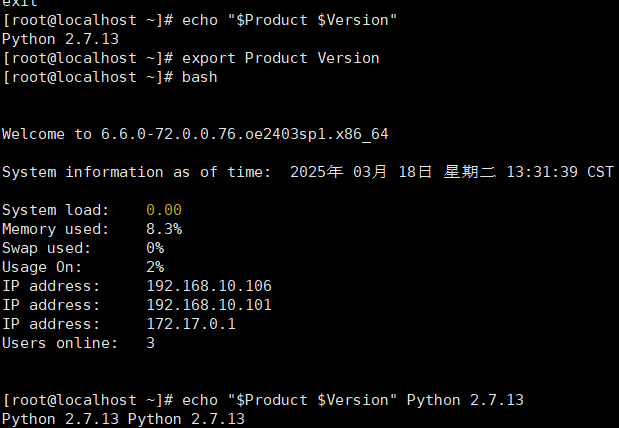Click the kernel version 6.6.0-72.0.0.76.oe2403sp1.x86_64 text
The image size is (619, 428).
click(245, 134)
